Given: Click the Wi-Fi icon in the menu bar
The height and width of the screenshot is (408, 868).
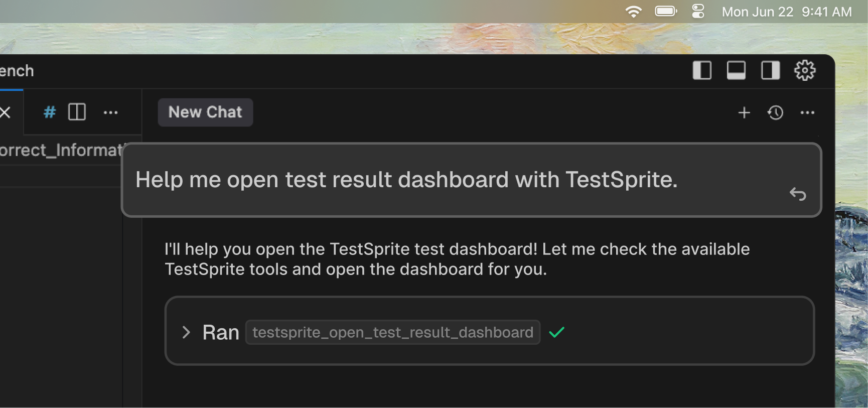Looking at the screenshot, I should click(634, 11).
